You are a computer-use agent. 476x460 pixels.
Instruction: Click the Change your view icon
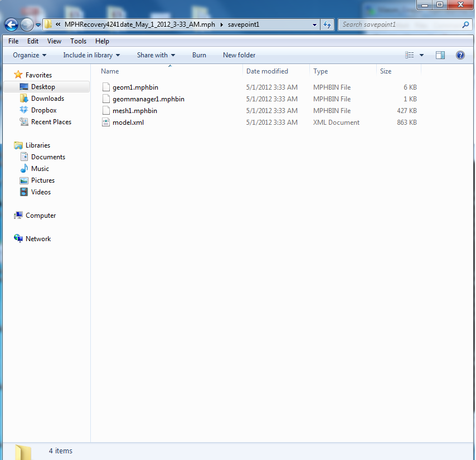click(410, 55)
